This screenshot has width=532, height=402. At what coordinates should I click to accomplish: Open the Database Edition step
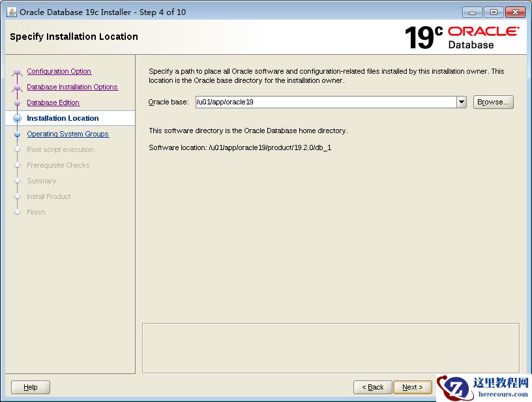tap(53, 102)
